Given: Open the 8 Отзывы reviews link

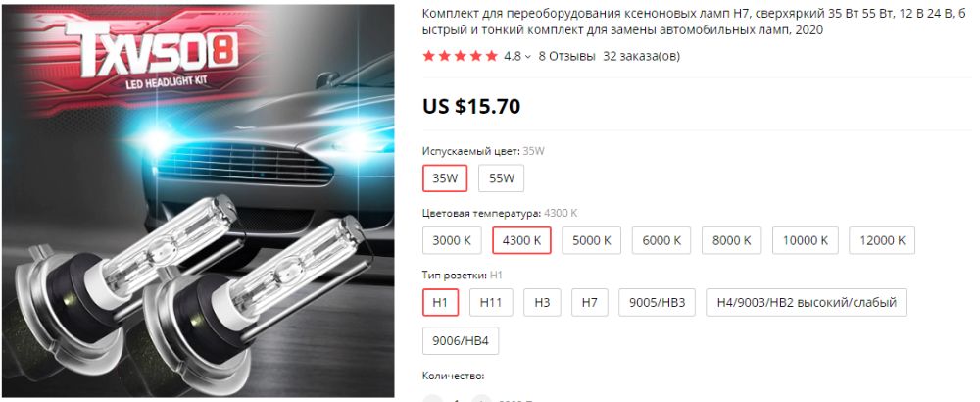Looking at the screenshot, I should 566,56.
